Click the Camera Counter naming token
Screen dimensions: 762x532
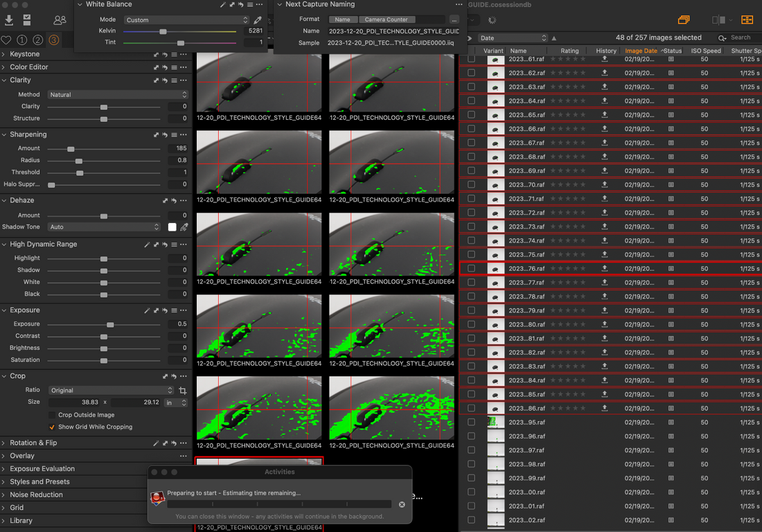click(x=387, y=19)
